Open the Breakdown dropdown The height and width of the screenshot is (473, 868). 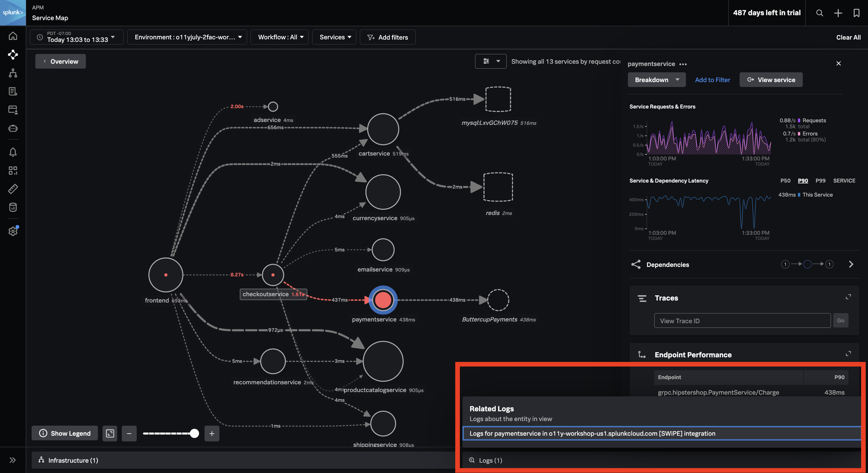pyautogui.click(x=656, y=80)
